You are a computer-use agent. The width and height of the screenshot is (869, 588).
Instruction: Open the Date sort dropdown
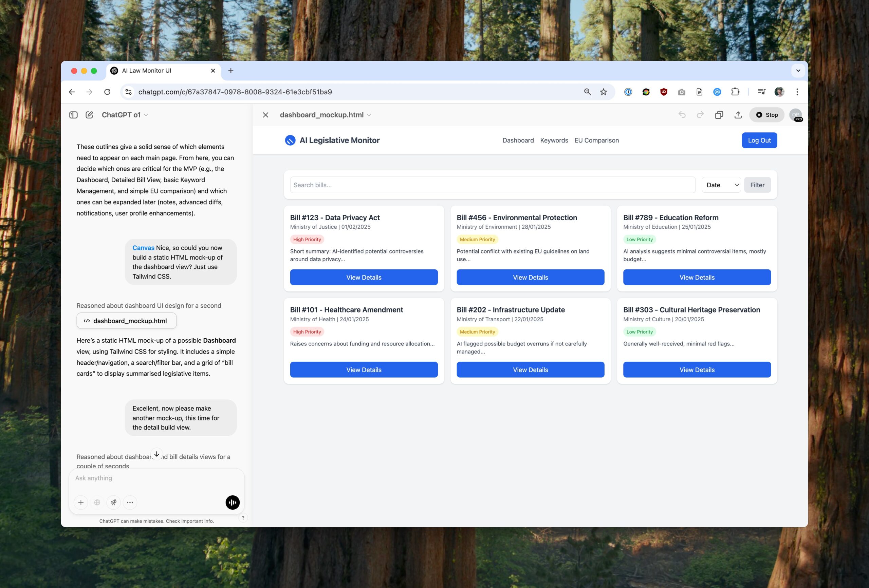(x=721, y=185)
